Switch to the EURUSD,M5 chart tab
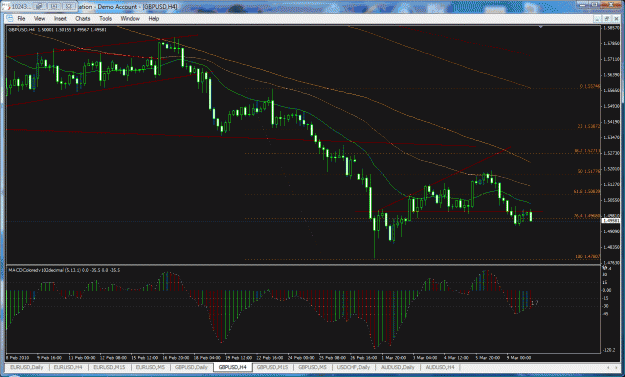This screenshot has height=377, width=625. [150, 367]
